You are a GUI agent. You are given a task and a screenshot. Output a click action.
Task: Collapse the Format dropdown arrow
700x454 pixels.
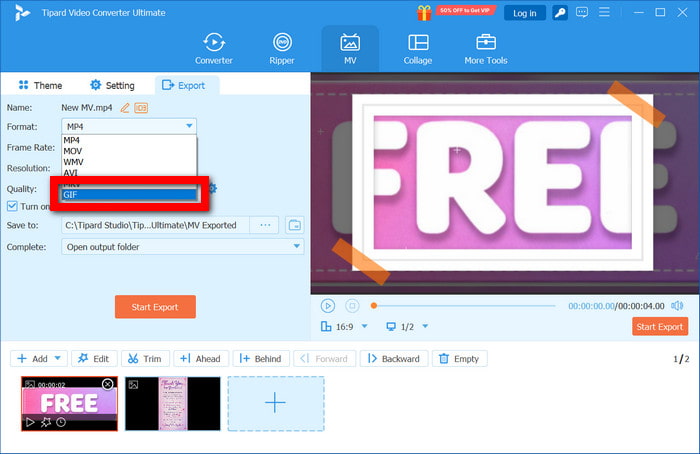(189, 126)
